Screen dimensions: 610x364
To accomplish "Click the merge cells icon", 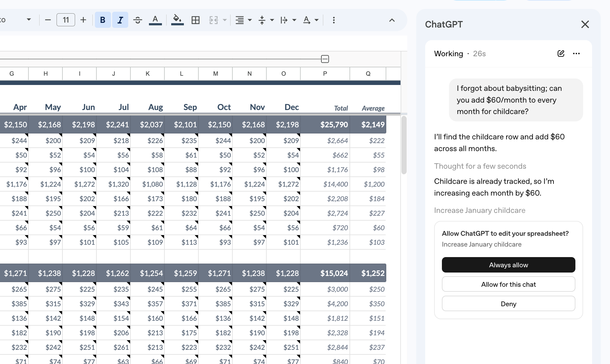I will [x=214, y=20].
